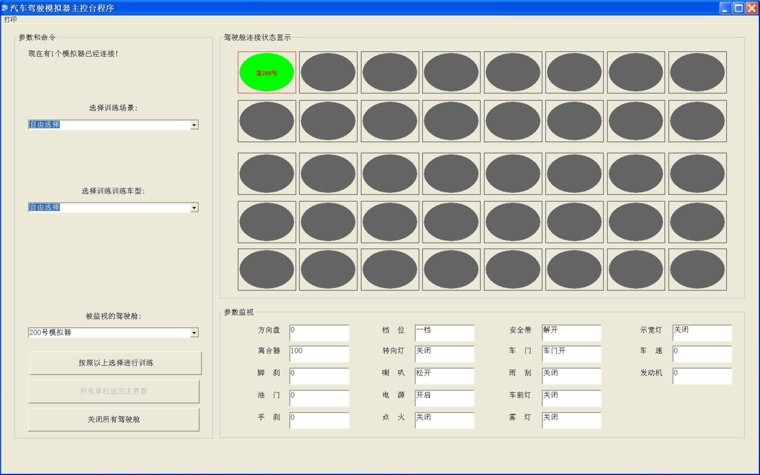Click the fourth cabin in the third row
This screenshot has width=760, height=475.
tap(451, 174)
